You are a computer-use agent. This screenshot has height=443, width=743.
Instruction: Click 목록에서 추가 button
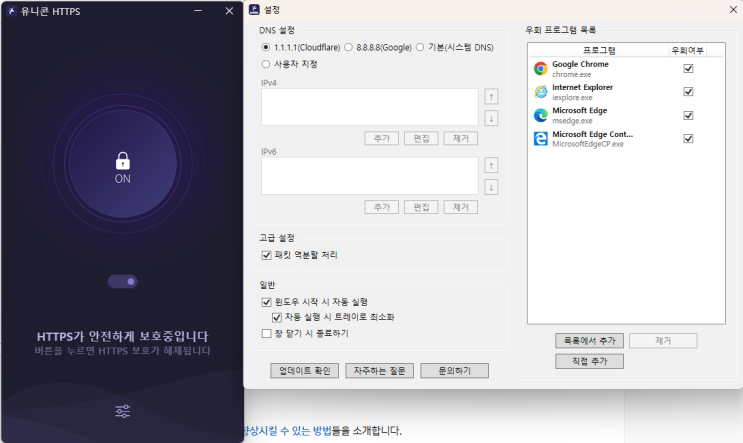pyautogui.click(x=589, y=341)
